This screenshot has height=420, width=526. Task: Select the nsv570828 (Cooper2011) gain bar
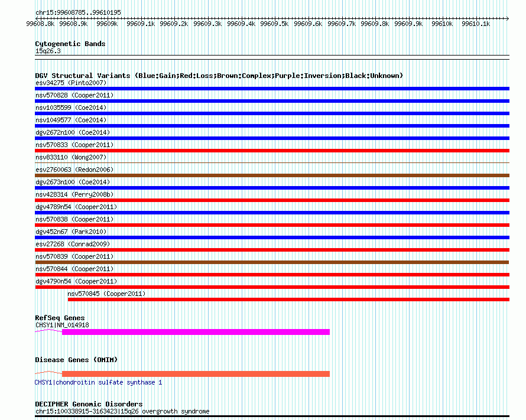[272, 101]
